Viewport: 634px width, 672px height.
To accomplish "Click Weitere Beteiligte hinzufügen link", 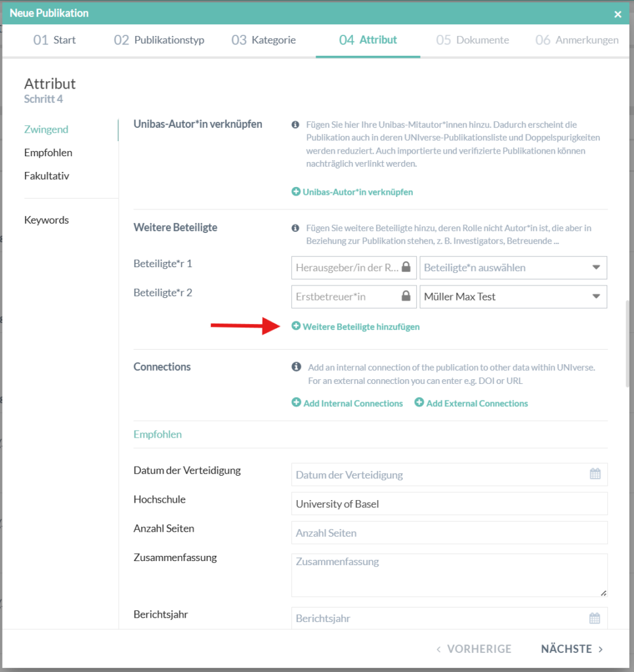I will (x=355, y=326).
